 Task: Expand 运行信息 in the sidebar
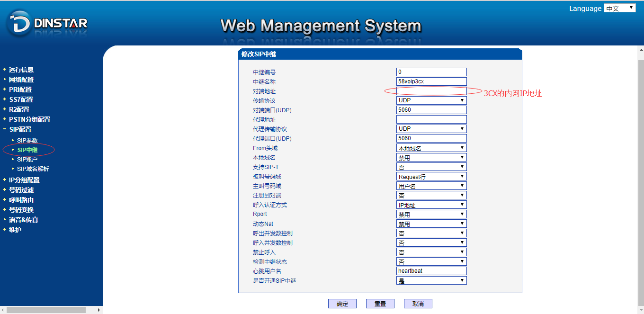21,70
